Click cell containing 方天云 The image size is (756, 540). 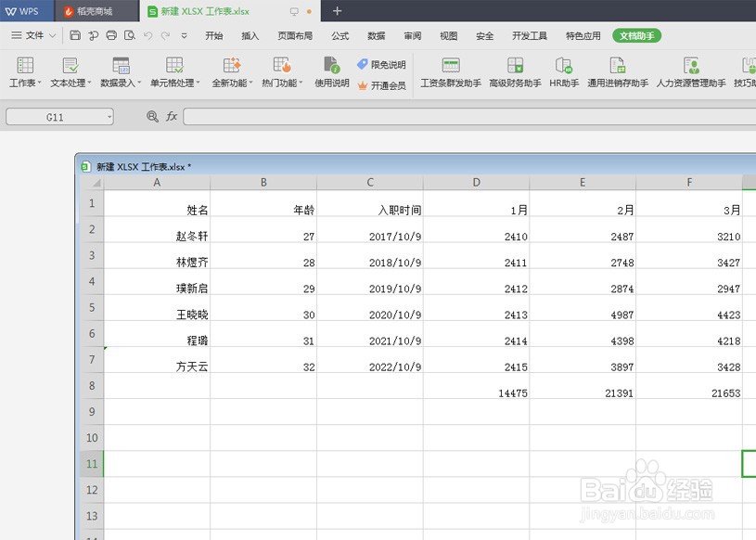[157, 360]
